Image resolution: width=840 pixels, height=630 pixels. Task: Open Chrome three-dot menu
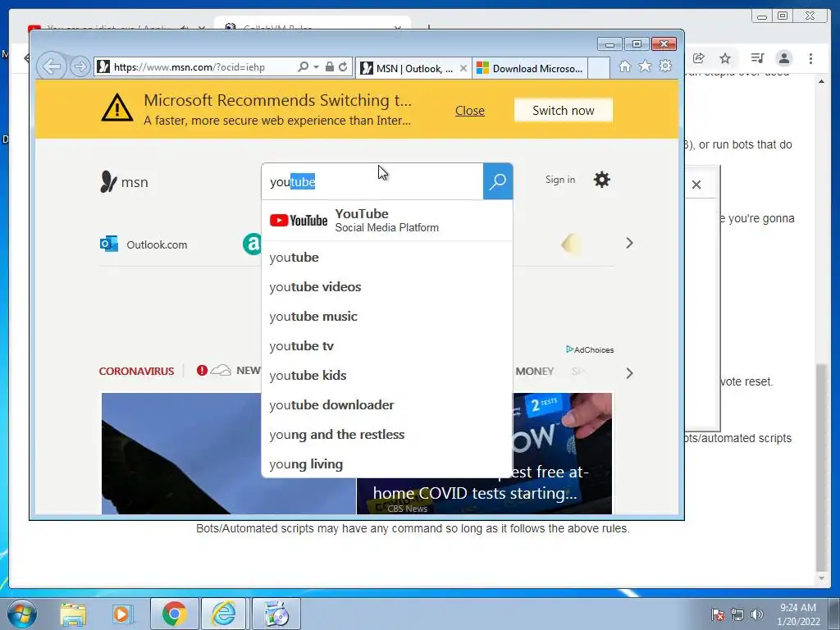point(810,58)
